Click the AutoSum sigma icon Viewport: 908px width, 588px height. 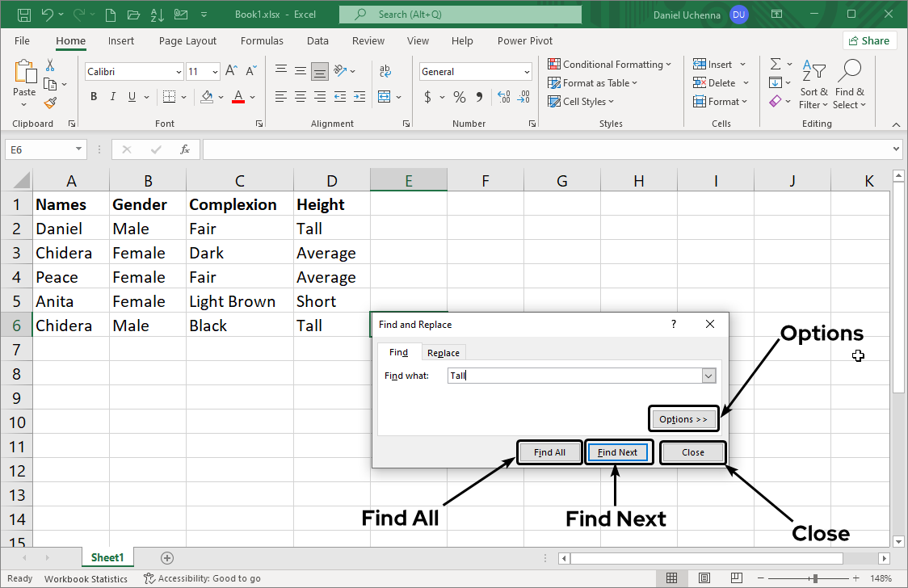click(x=776, y=64)
